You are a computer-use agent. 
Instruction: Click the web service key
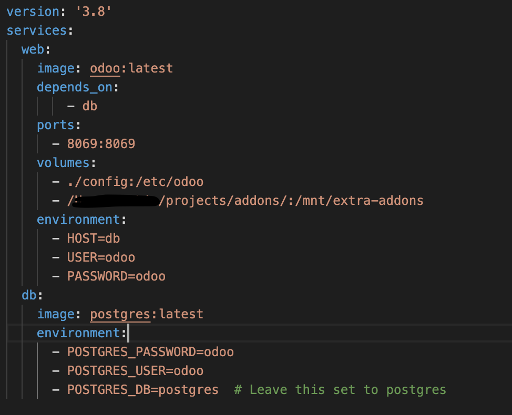pyautogui.click(x=33, y=49)
